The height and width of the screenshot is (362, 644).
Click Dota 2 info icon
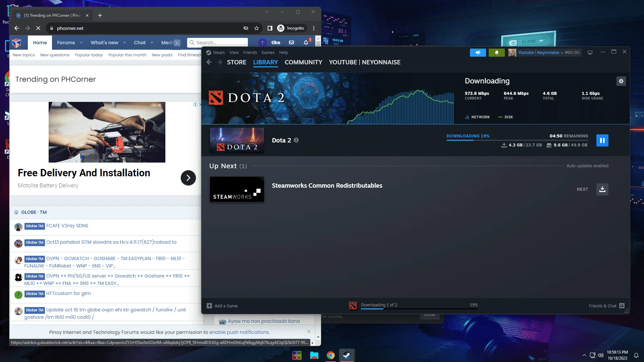(296, 140)
